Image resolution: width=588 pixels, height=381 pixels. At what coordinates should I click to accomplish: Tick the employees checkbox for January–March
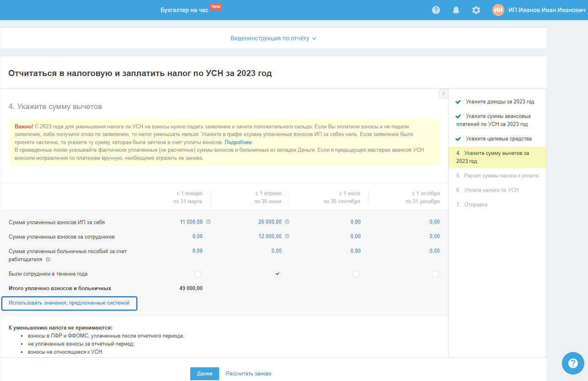[198, 274]
